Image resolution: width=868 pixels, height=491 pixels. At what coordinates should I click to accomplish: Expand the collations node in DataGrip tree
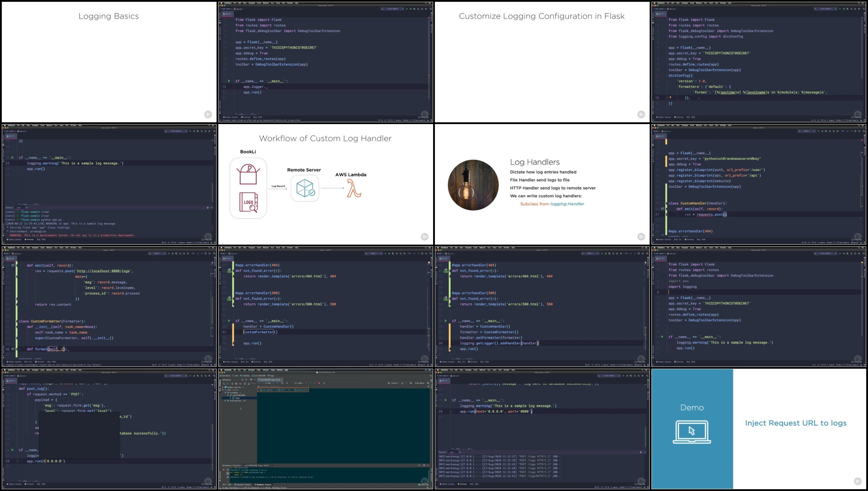[x=226, y=401]
